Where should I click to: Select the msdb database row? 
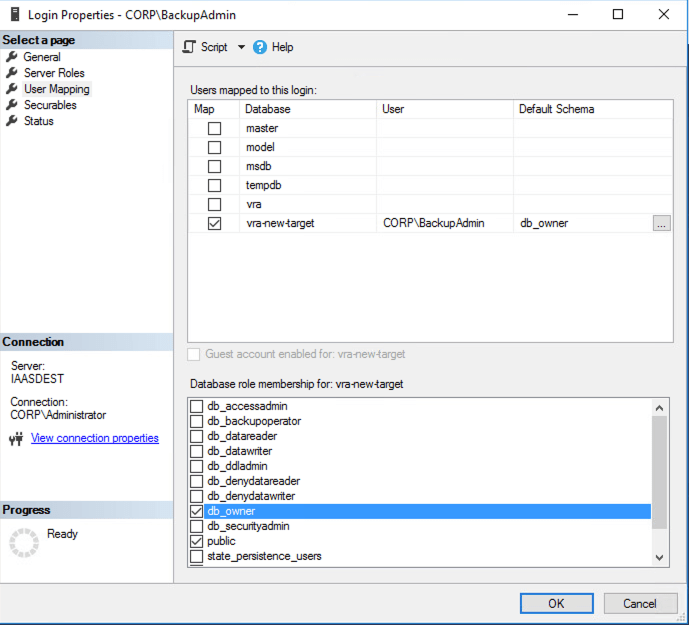pos(259,167)
